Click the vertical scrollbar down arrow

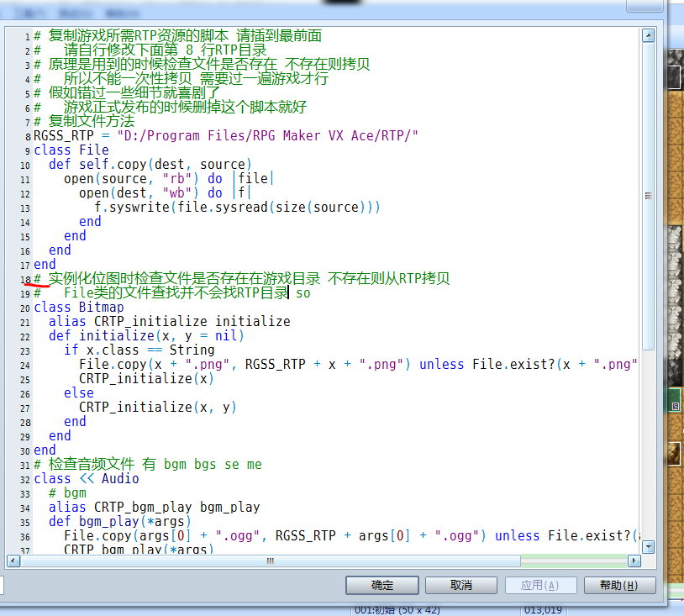[648, 546]
